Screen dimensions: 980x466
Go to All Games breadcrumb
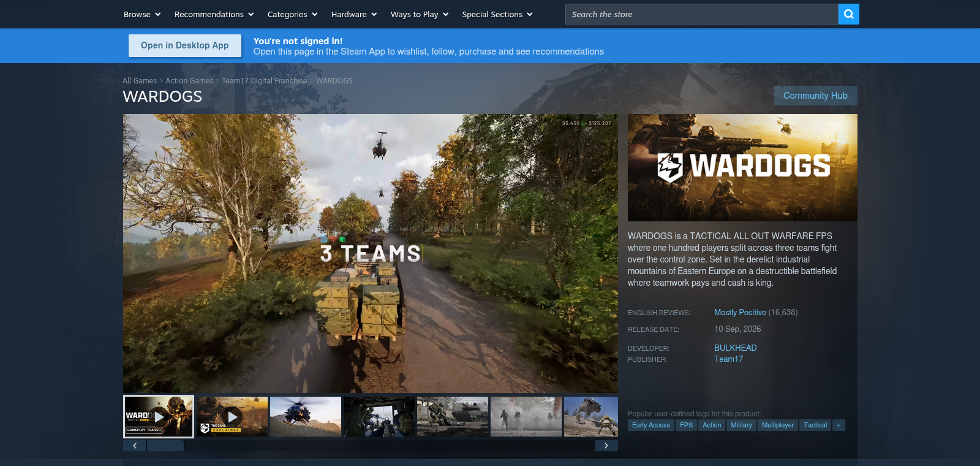pos(140,81)
